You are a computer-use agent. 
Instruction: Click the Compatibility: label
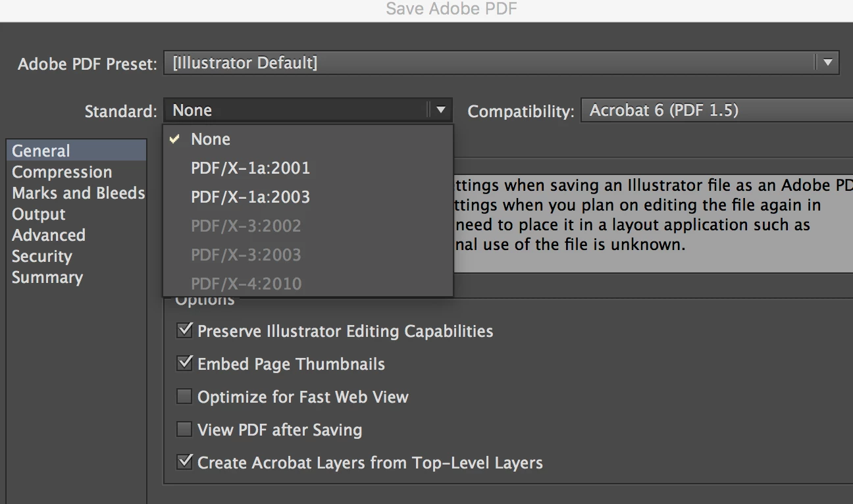pyautogui.click(x=521, y=111)
